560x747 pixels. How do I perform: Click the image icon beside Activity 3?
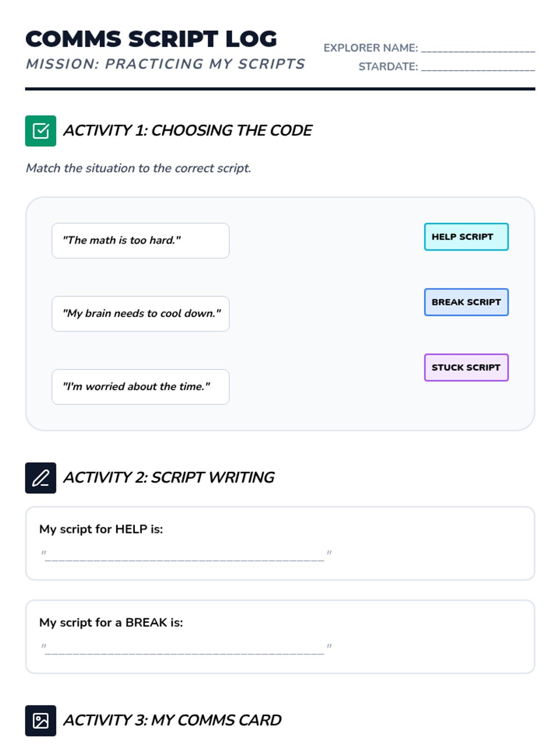tap(41, 720)
